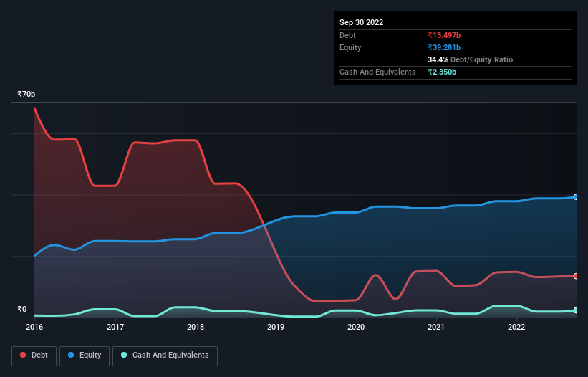Toggle the Debt series legend button

point(34,355)
